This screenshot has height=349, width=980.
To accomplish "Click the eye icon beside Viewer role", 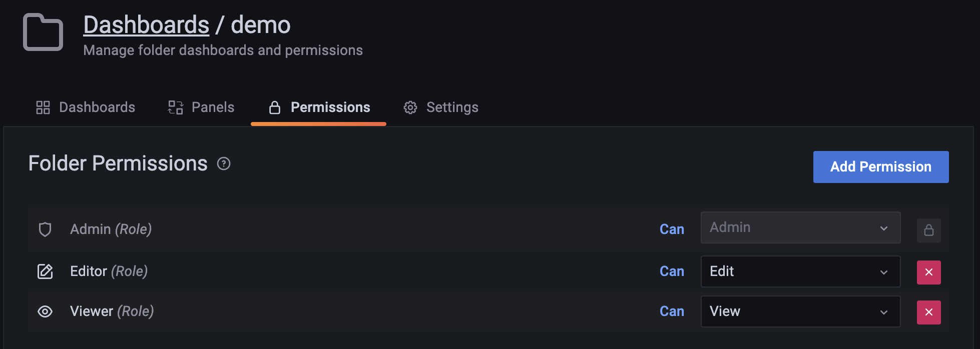I will tap(45, 311).
